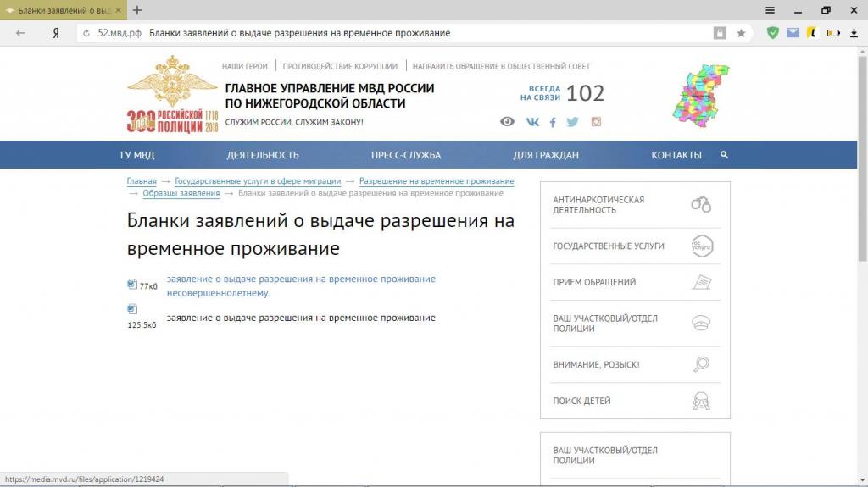Click the Nizhny Novgorod region color map
Screen dimensions: 868x487
click(x=700, y=93)
